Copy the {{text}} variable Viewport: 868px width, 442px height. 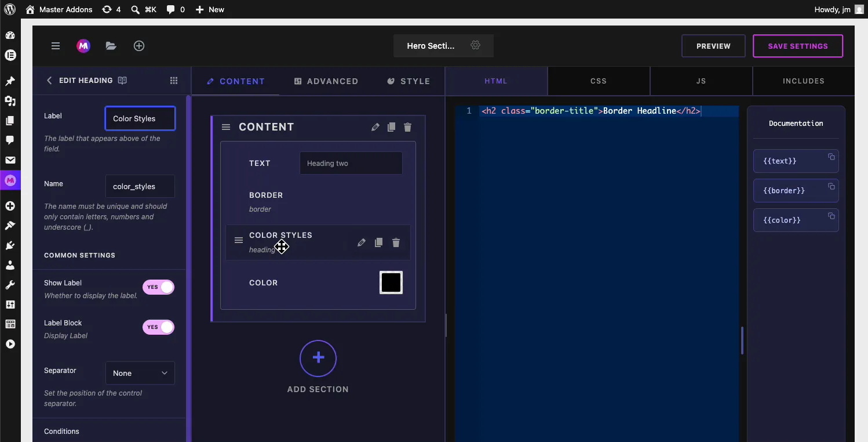[831, 157]
